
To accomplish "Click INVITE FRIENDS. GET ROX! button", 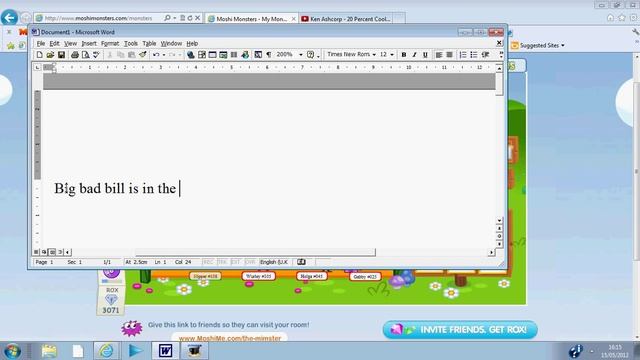I will (x=460, y=329).
